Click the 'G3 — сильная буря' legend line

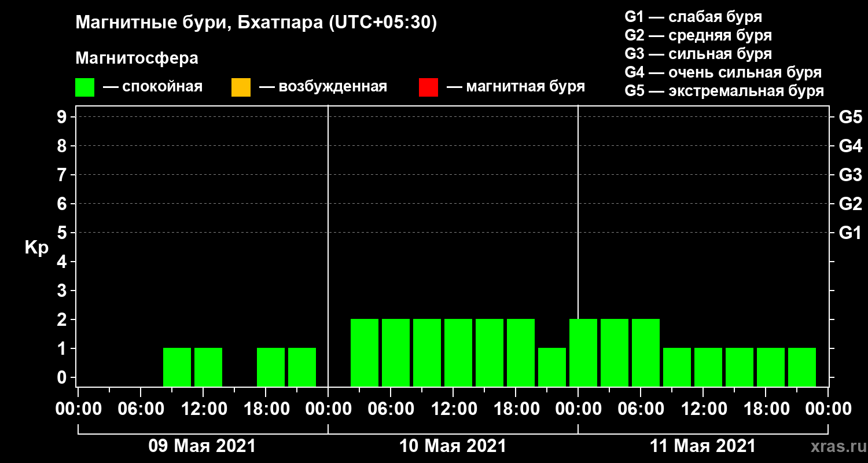[x=698, y=54]
